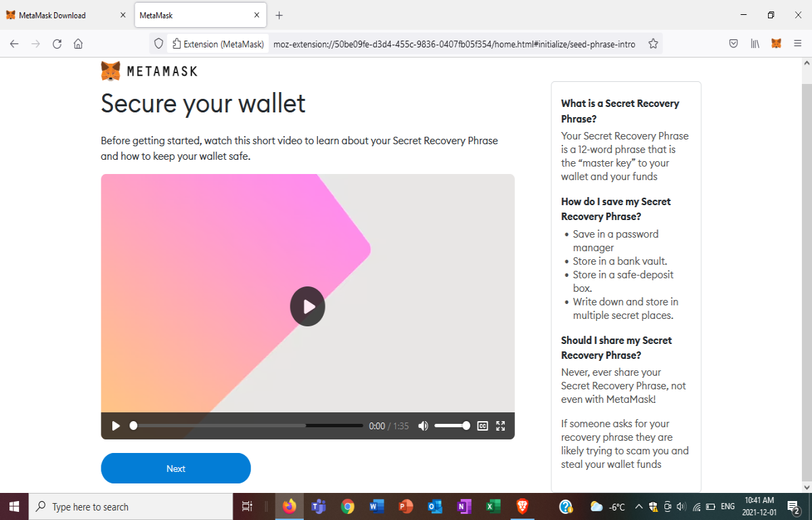This screenshot has width=812, height=520.
Task: Open the Windows Security tray icon
Action: point(653,506)
